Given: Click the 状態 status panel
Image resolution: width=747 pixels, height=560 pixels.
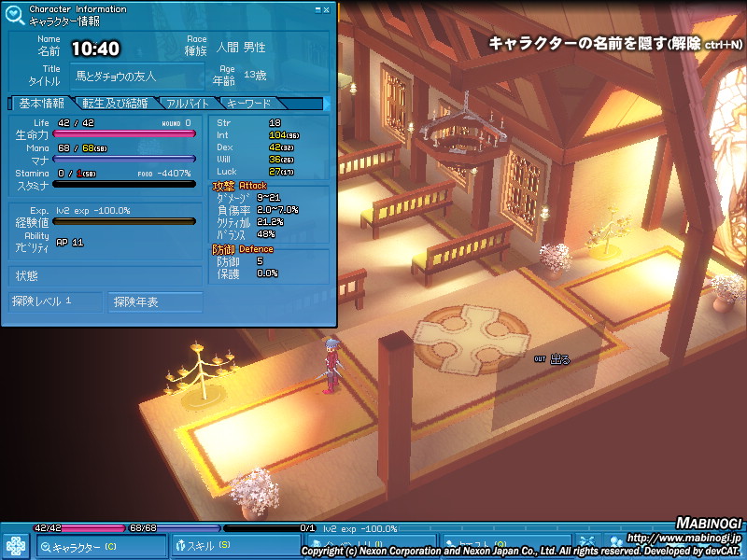Looking at the screenshot, I should pos(105,276).
